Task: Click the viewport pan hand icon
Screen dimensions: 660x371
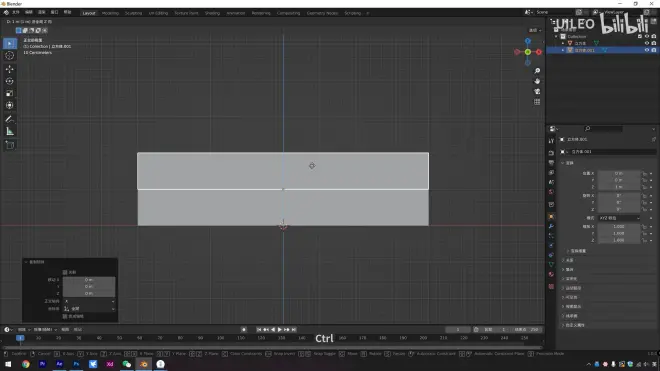Action: click(537, 81)
